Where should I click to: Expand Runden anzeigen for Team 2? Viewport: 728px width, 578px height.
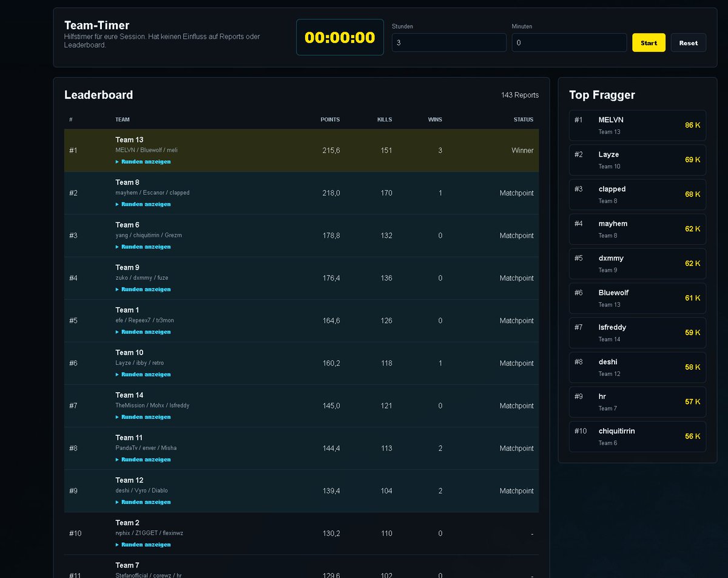[143, 545]
